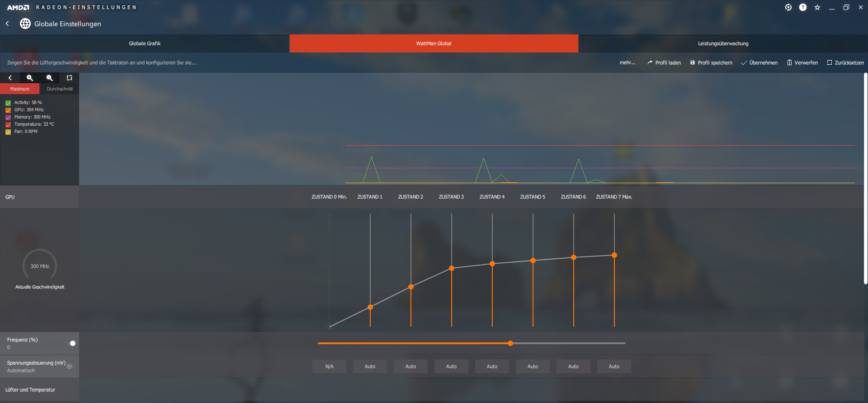This screenshot has width=868, height=403.
Task: Toggle the Fan 0 RPM checkbox
Action: [8, 132]
